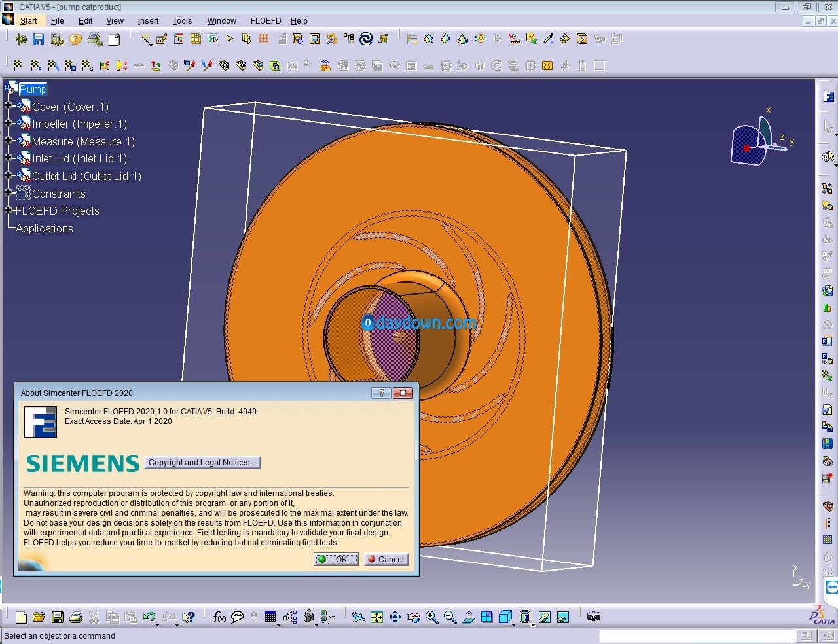This screenshot has width=838, height=644.
Task: Click the Capture camera icon
Action: click(x=594, y=617)
